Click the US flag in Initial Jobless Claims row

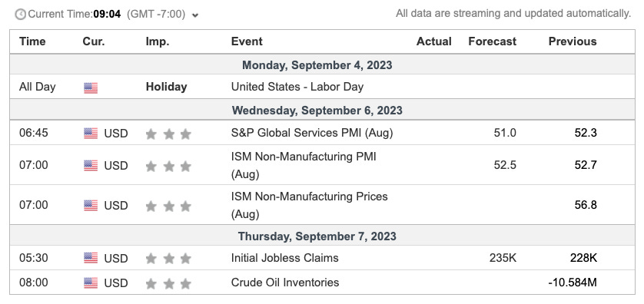pos(91,258)
